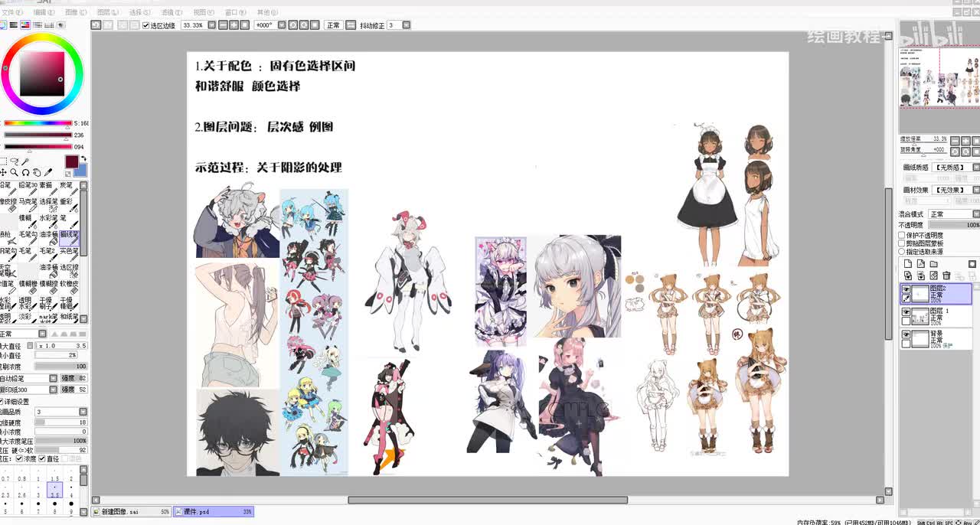Adjust the 不透明度 layer opacity slider

point(954,225)
